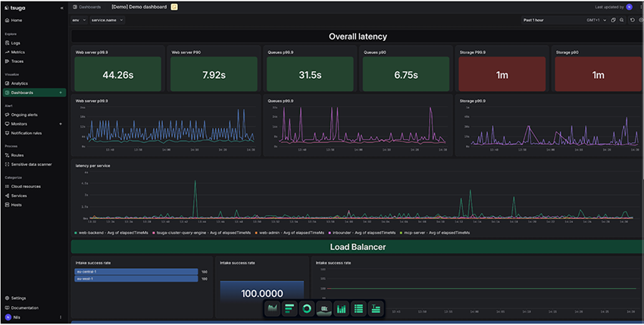Screen dimensions: 644x325
Task: Add an area chart widget from toolbar
Action: 273,309
